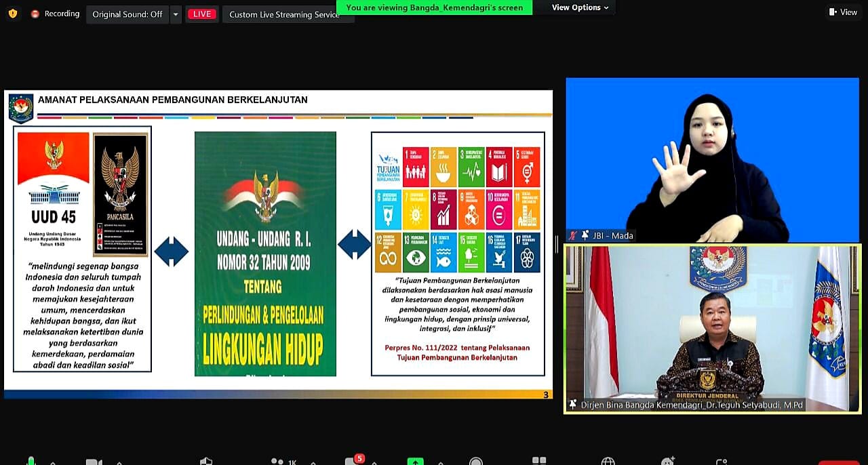This screenshot has height=465, width=868.
Task: Click the green Share Screen icon
Action: click(x=415, y=462)
